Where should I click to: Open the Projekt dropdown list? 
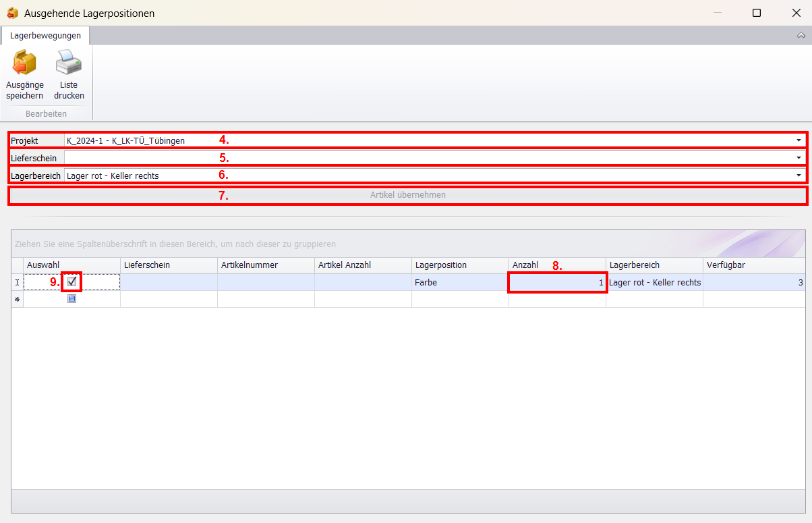pyautogui.click(x=799, y=140)
